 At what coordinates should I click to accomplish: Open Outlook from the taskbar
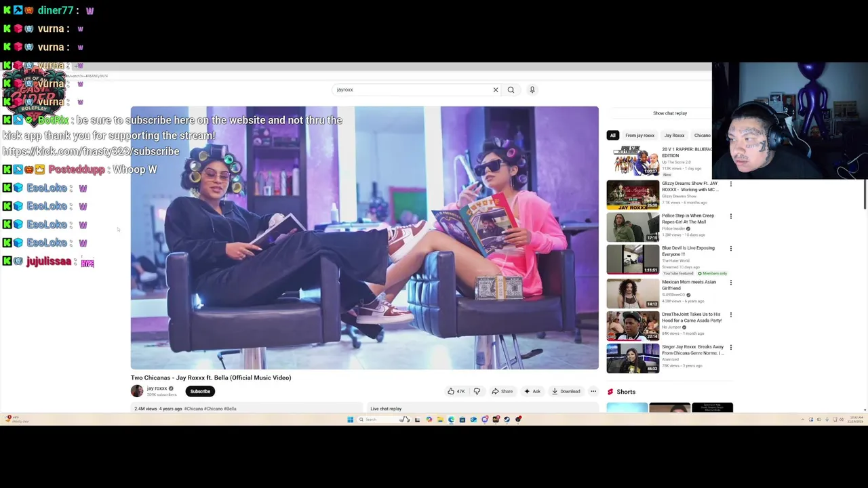coord(473,420)
